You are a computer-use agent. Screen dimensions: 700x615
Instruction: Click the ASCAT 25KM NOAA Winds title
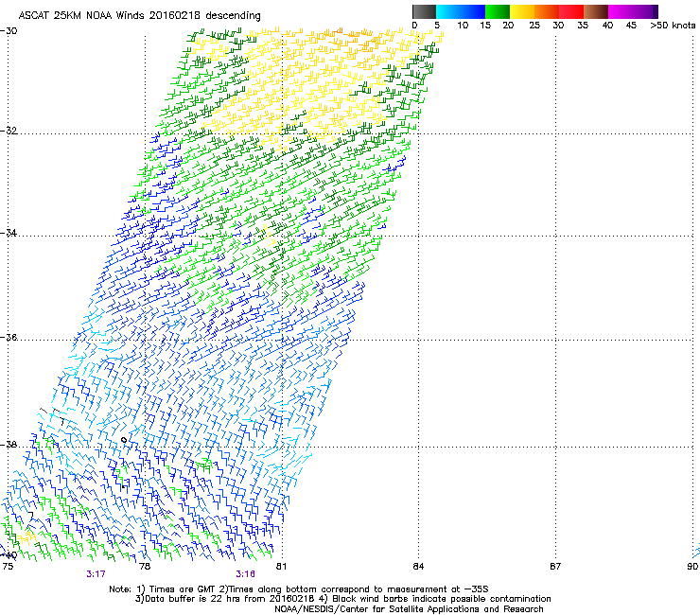[x=139, y=16]
